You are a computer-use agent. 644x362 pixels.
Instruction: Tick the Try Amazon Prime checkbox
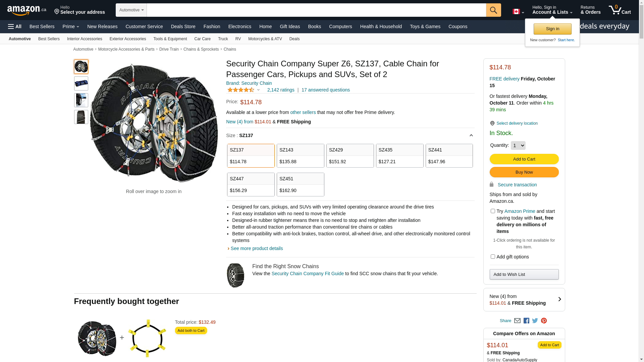click(493, 211)
